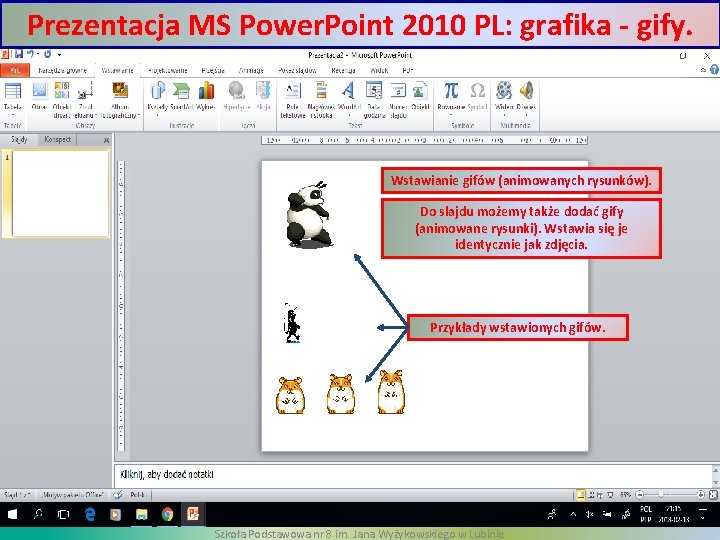
Task: Open Task View on the taskbar
Action: (63, 514)
